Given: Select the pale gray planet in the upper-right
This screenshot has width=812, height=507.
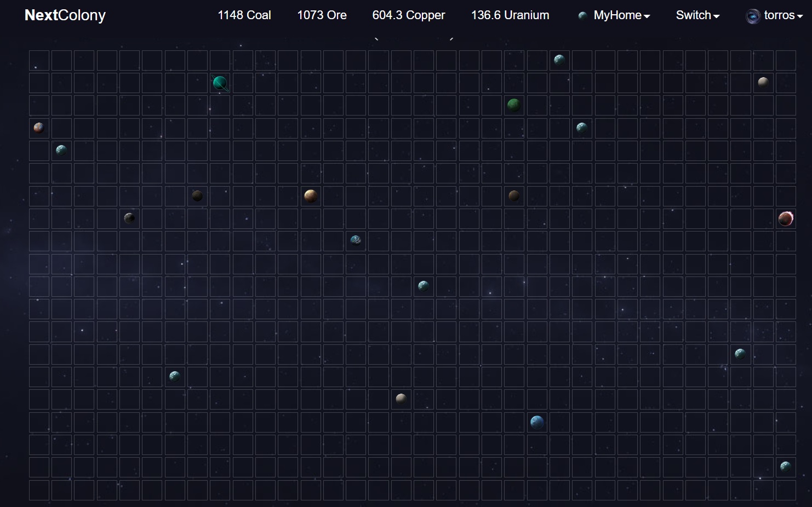Looking at the screenshot, I should (763, 82).
